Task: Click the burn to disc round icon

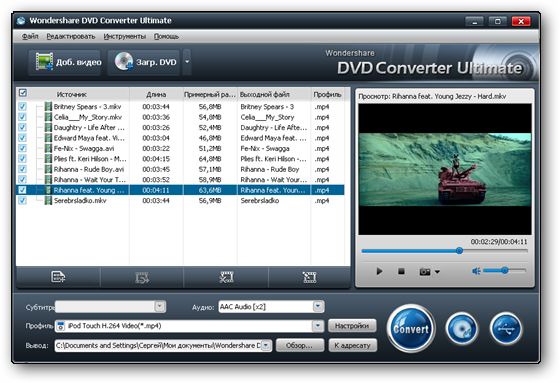Action: click(x=461, y=329)
